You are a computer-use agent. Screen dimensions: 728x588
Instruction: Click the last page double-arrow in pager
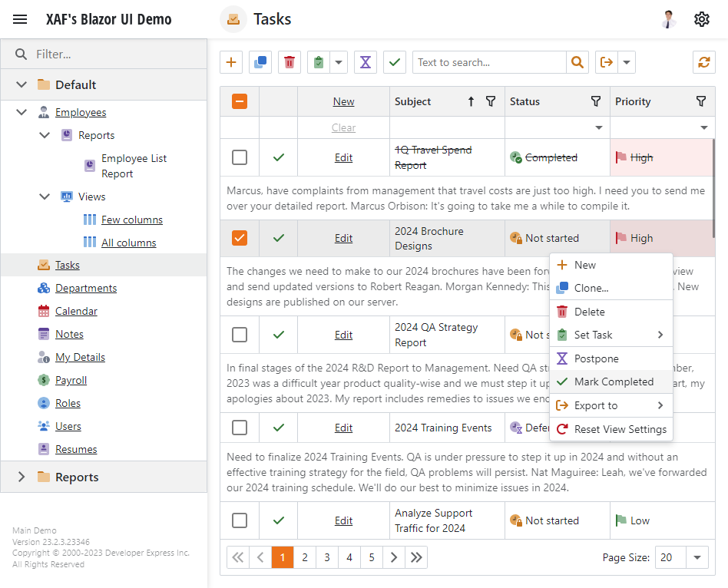[x=416, y=557]
